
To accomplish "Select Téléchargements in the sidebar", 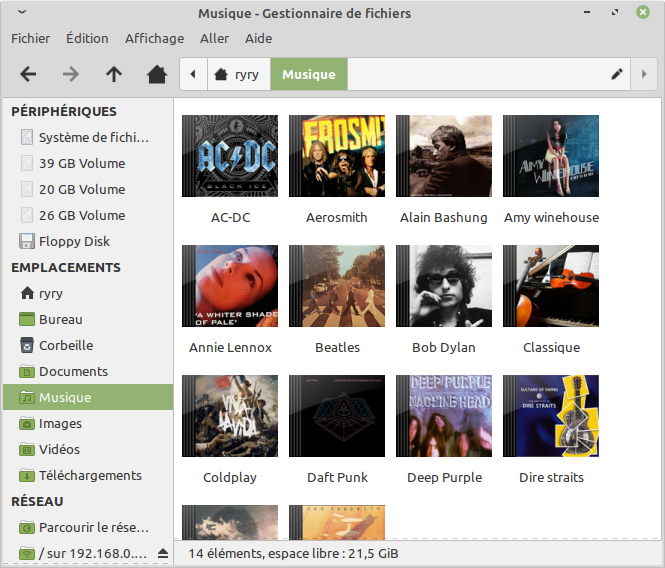I will coord(90,475).
